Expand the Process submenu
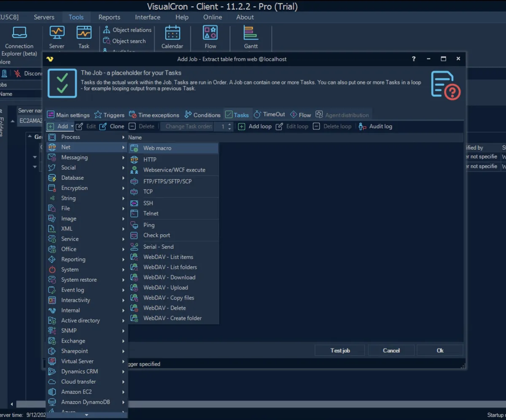This screenshot has height=420, width=506. (87, 137)
